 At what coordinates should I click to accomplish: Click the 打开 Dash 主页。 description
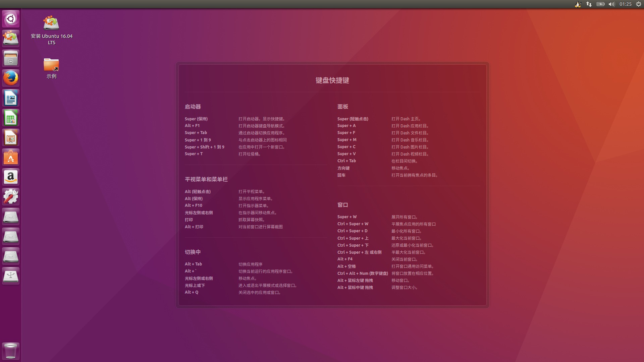point(406,119)
